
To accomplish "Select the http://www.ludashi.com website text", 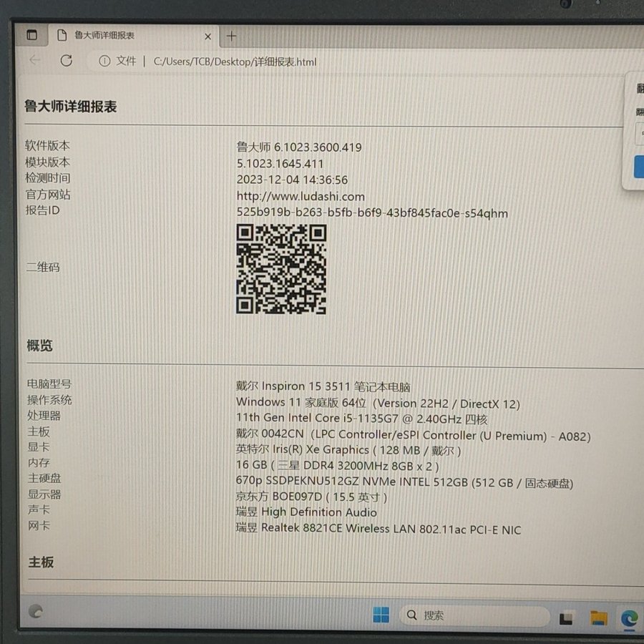I will 301,196.
